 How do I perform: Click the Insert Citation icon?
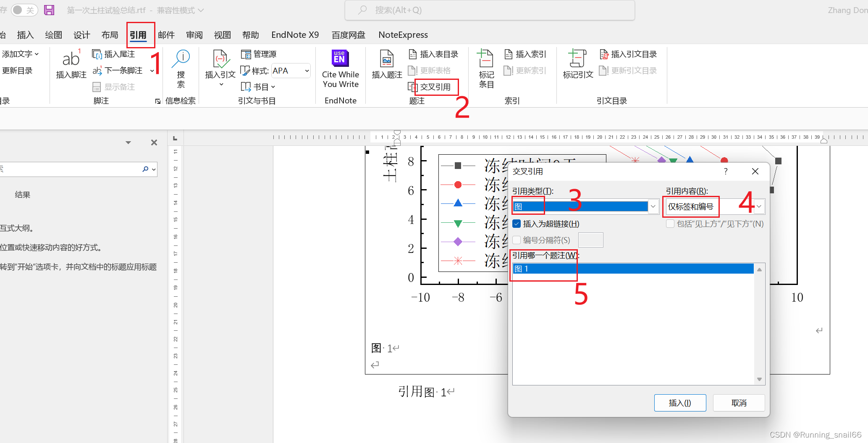point(220,59)
